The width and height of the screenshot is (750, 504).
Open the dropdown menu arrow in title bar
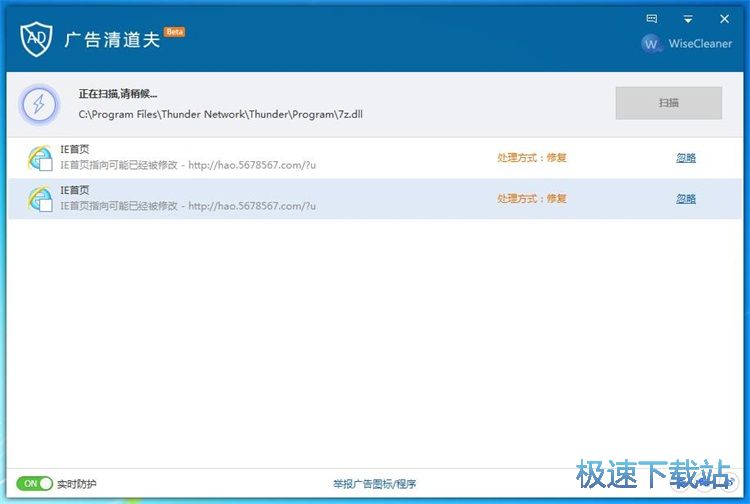(x=688, y=19)
